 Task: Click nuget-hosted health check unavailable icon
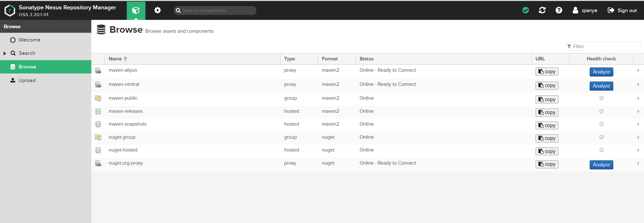pyautogui.click(x=601, y=150)
